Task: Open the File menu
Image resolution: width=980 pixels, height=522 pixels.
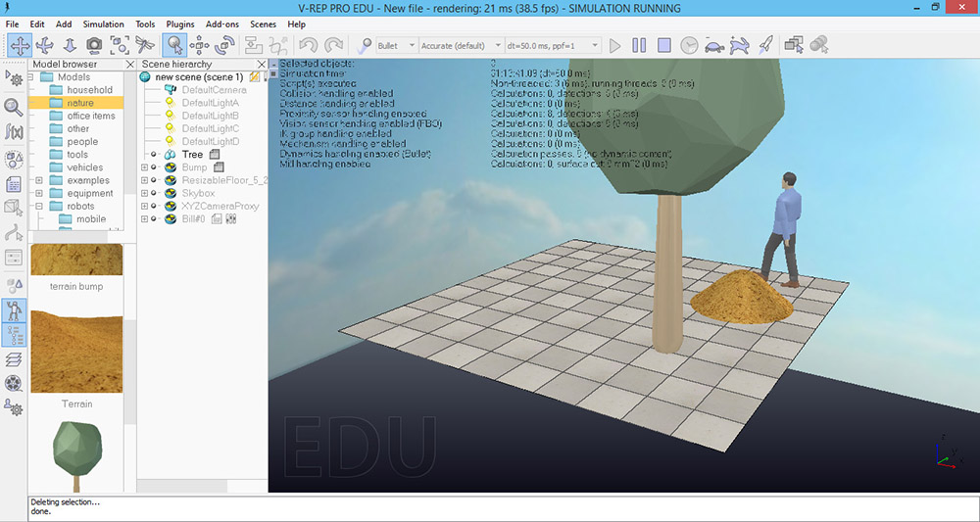Action: (x=12, y=24)
